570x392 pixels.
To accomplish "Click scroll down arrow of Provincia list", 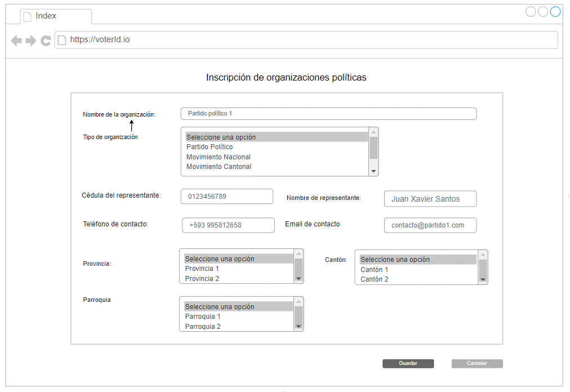I will coord(299,279).
